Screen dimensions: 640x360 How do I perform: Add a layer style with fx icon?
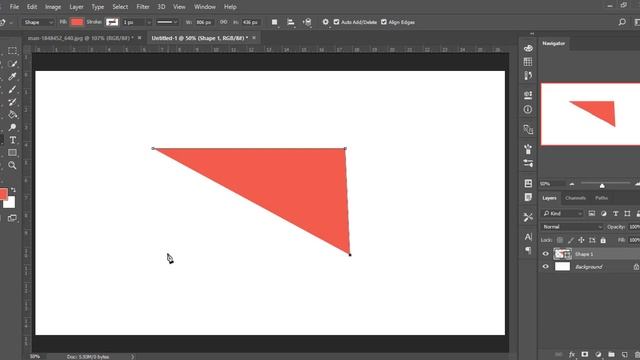click(572, 354)
